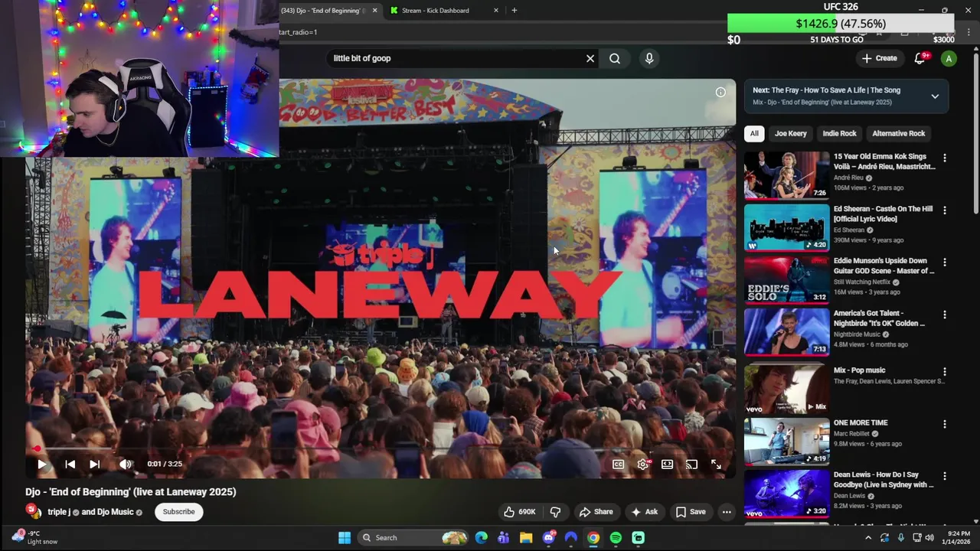Skip to next video in player
This screenshot has width=980, height=551.
[94, 464]
